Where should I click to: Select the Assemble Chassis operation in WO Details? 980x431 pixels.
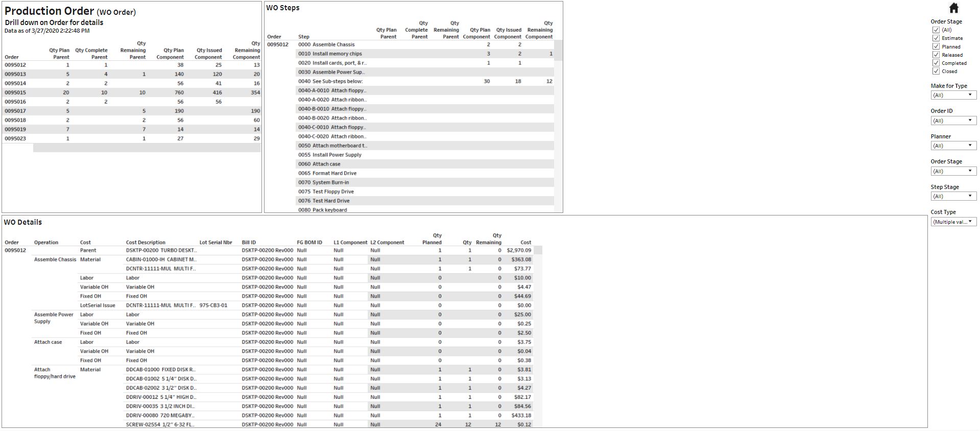(x=55, y=259)
